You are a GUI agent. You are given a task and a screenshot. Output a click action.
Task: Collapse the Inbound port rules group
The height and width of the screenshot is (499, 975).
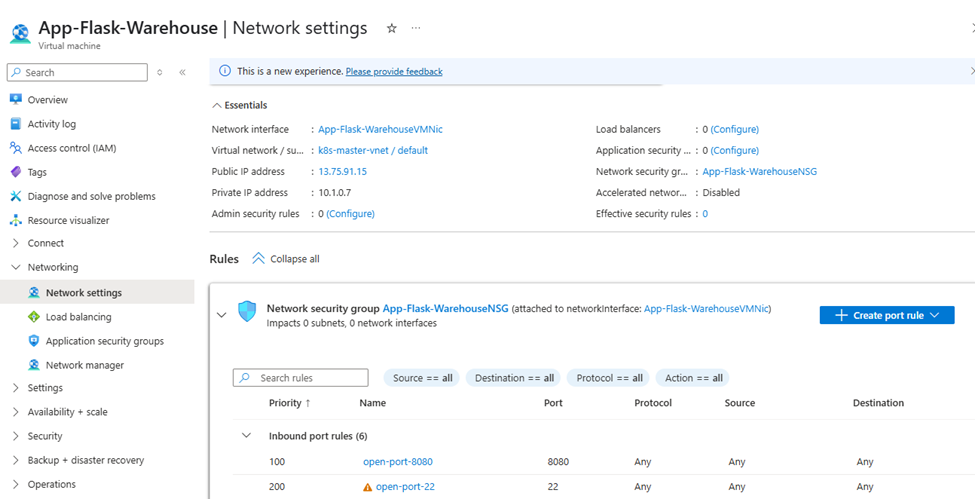(x=246, y=436)
